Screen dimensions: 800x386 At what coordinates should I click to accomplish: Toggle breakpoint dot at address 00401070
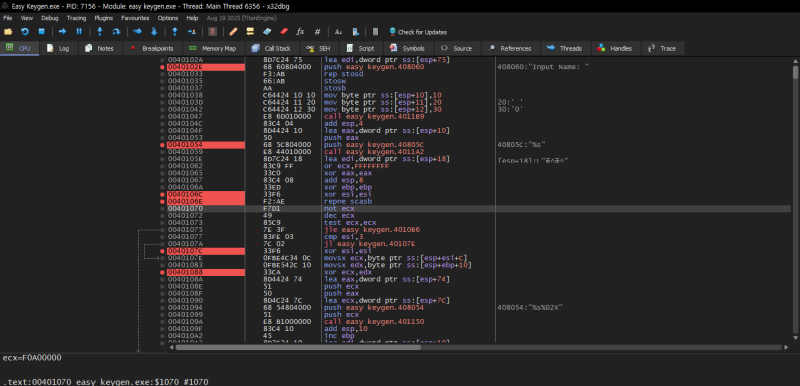point(163,209)
